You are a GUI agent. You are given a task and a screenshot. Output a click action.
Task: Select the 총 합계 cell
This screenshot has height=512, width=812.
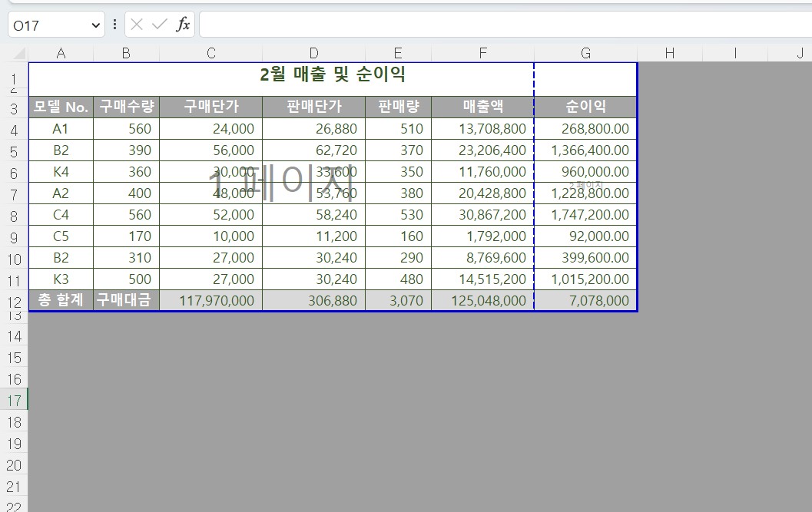tap(61, 300)
